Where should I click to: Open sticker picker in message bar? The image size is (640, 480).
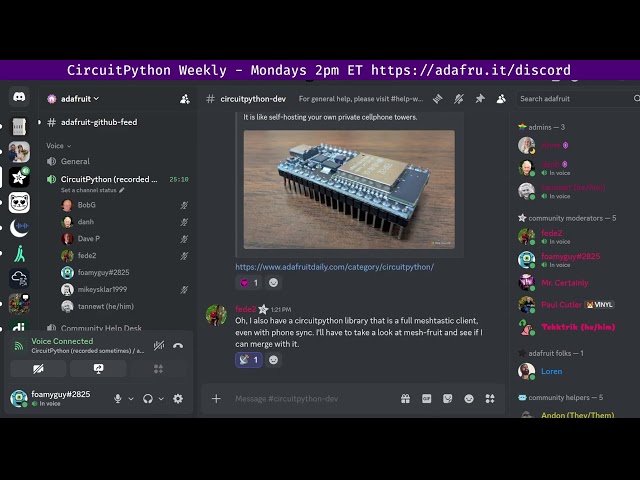click(x=448, y=398)
